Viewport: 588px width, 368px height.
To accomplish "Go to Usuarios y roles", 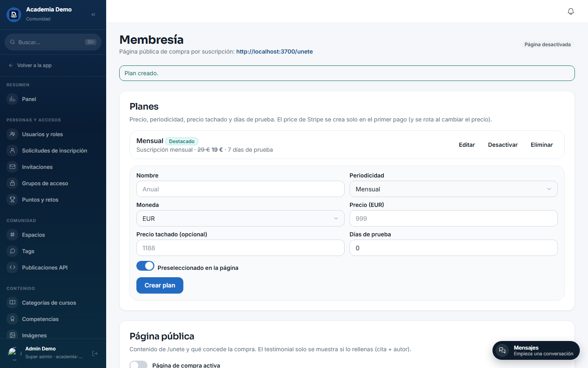I will tap(53, 134).
